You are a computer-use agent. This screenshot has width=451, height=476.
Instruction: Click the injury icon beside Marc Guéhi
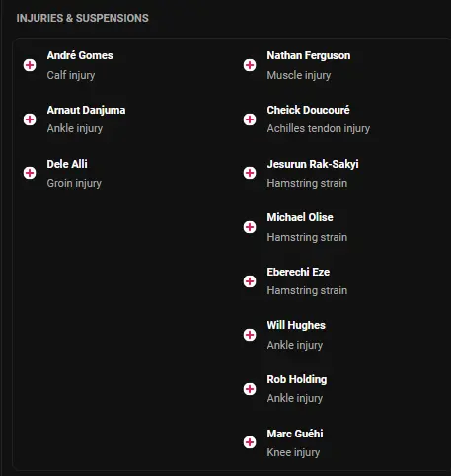pyautogui.click(x=250, y=442)
